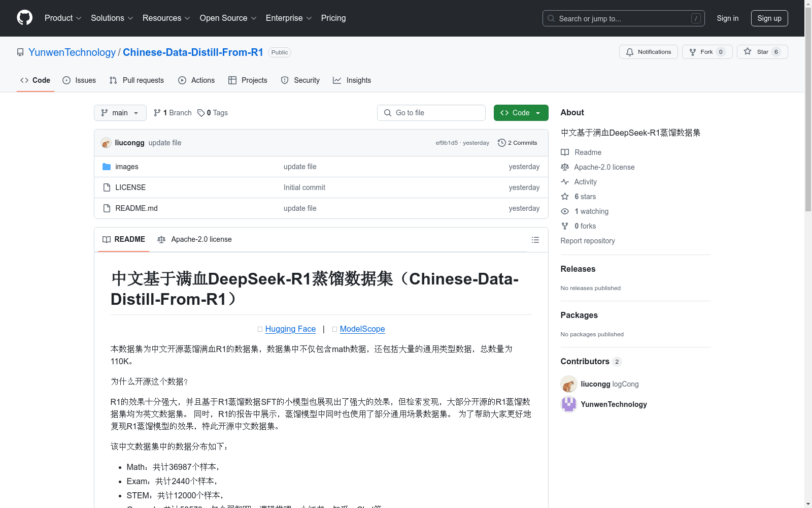
Task: Expand the Product menu
Action: point(63,18)
